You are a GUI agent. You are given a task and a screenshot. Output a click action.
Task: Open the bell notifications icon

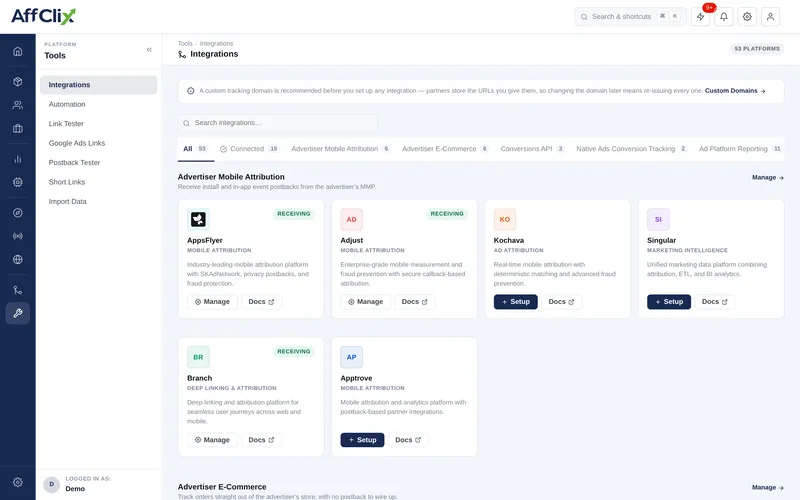(724, 17)
